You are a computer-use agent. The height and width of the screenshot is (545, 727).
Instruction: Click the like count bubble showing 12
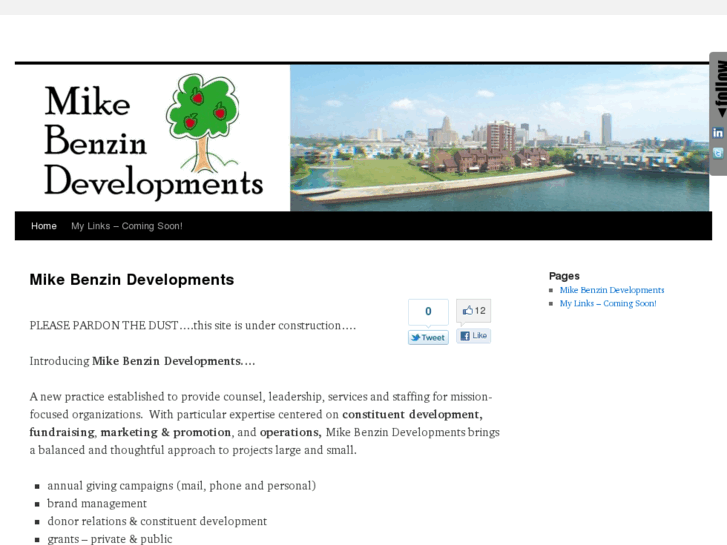(473, 311)
